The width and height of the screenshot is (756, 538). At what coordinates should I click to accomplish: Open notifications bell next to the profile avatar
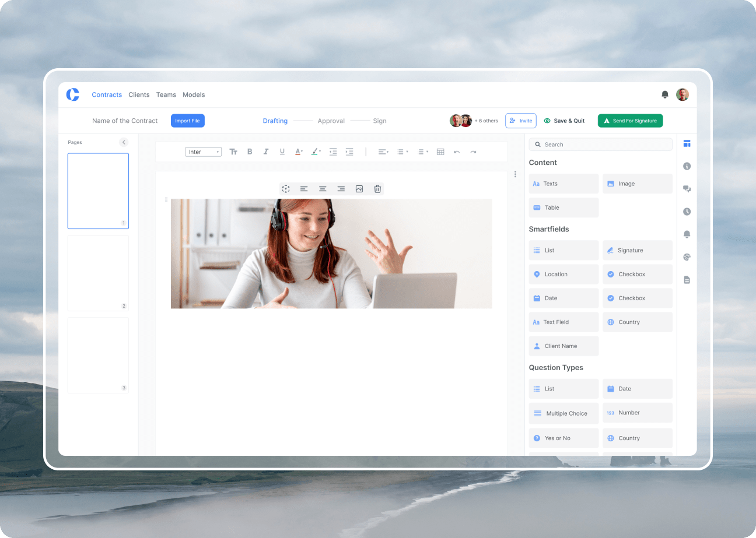pyautogui.click(x=665, y=94)
